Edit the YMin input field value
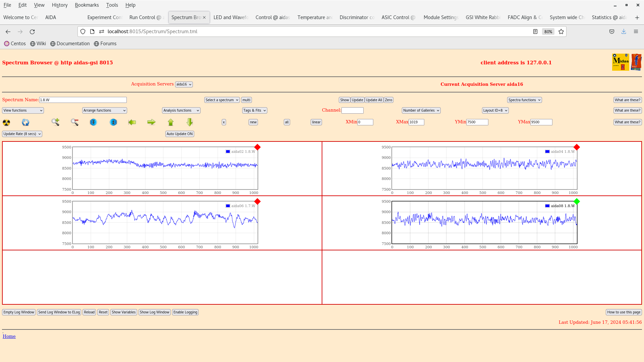The image size is (644, 362). pos(477,122)
